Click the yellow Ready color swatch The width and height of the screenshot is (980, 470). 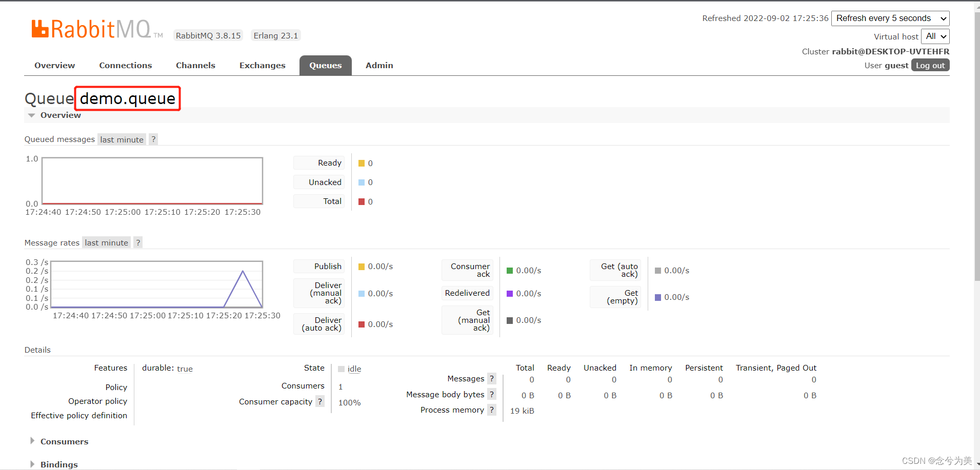coord(362,163)
